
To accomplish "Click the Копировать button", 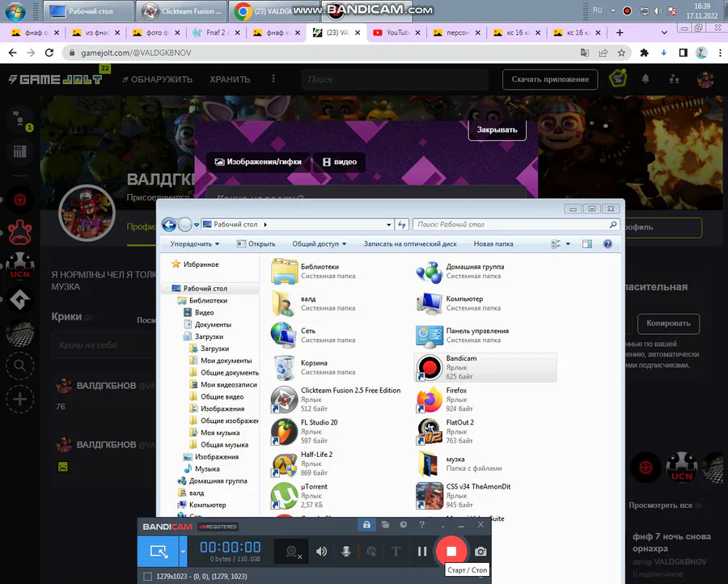I will pyautogui.click(x=669, y=324).
